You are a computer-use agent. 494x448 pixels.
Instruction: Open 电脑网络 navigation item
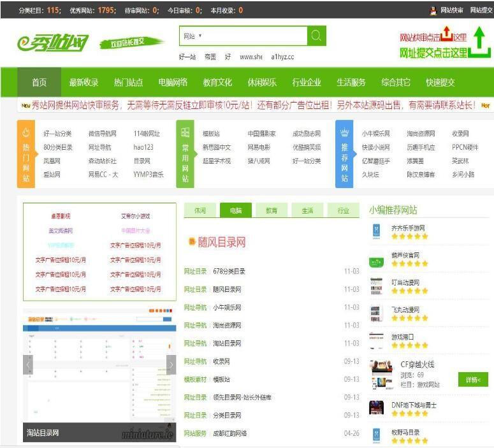point(173,82)
